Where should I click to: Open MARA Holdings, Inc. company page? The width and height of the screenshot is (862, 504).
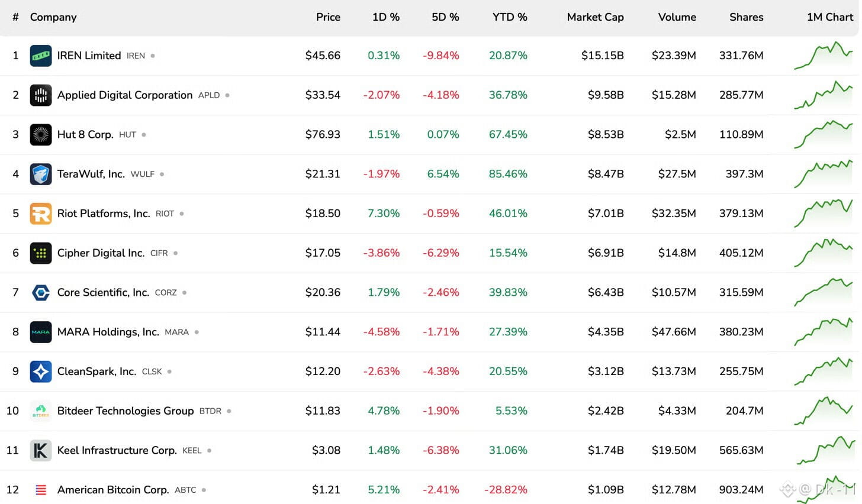pyautogui.click(x=108, y=332)
